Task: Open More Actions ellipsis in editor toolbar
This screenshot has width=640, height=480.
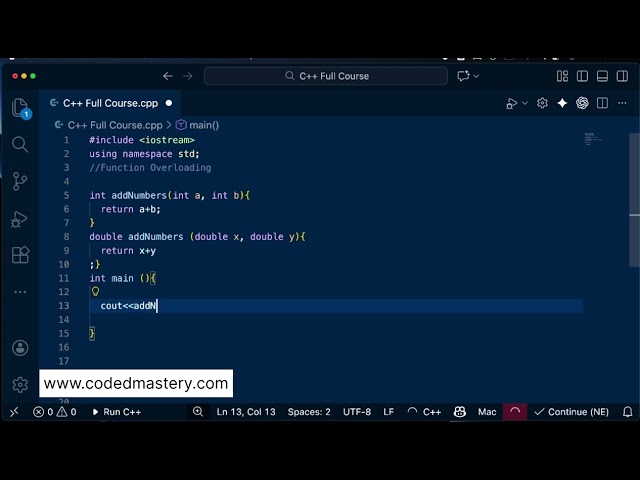Action: [622, 103]
